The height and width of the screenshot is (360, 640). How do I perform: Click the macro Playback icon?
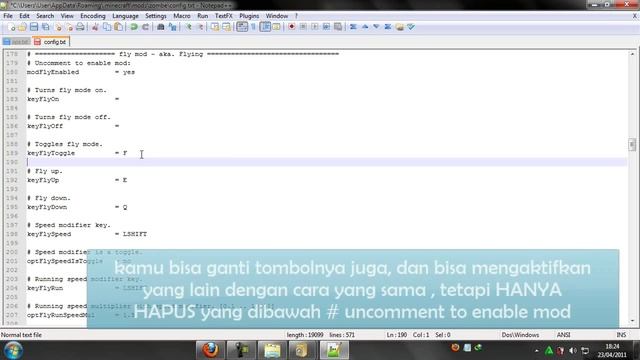click(x=315, y=27)
